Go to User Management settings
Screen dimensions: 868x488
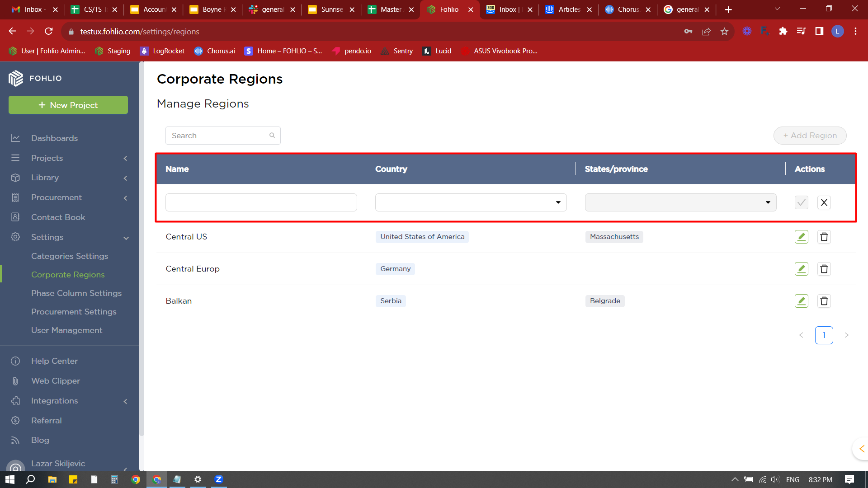(66, 330)
